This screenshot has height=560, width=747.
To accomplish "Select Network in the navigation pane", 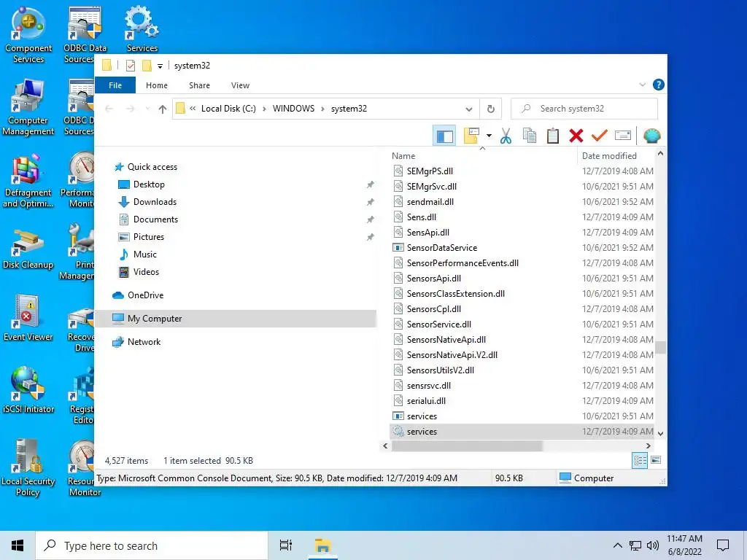I will point(144,342).
